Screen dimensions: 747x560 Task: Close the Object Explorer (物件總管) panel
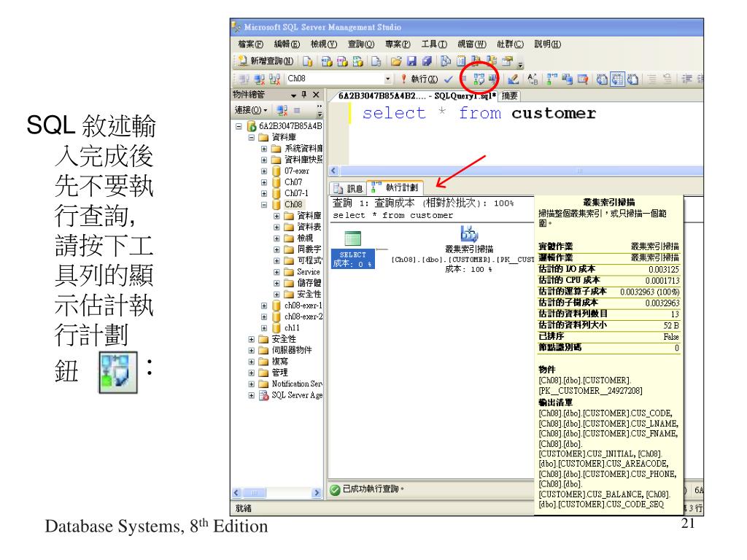click(x=316, y=94)
